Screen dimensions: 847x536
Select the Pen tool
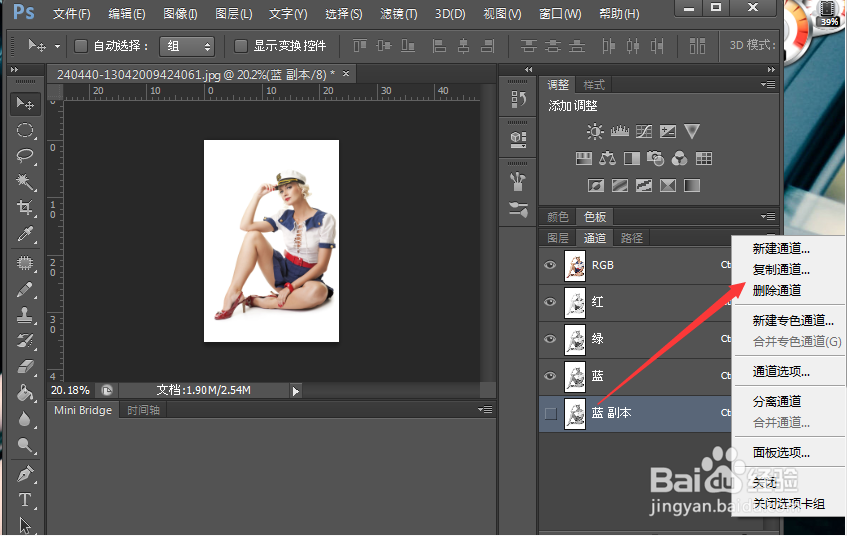tap(24, 474)
